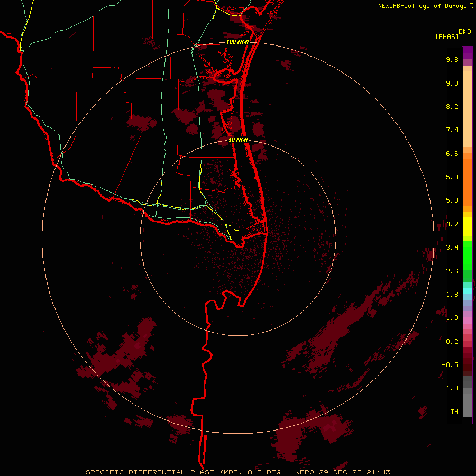
Task: Click the 6.6 legend value
Action: 452,153
